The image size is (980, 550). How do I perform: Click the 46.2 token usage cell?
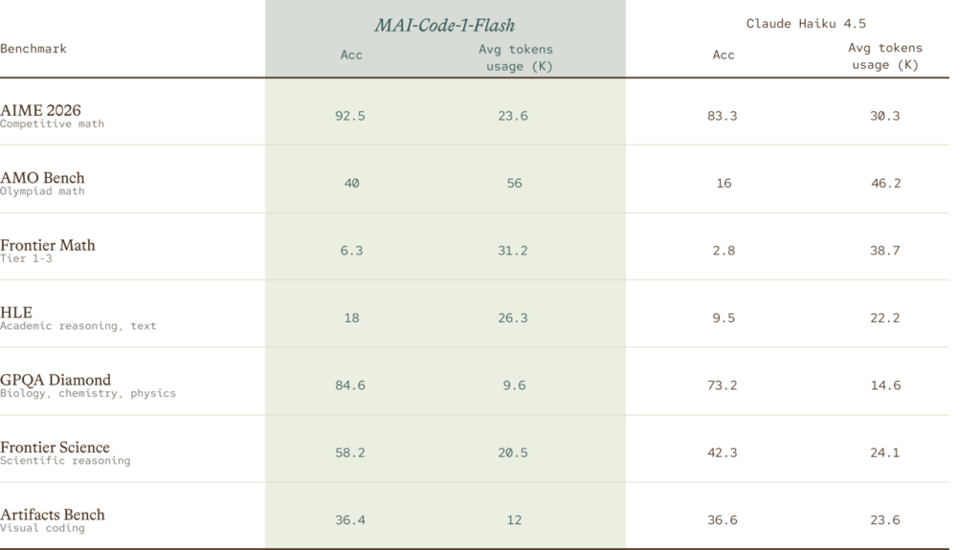point(885,184)
